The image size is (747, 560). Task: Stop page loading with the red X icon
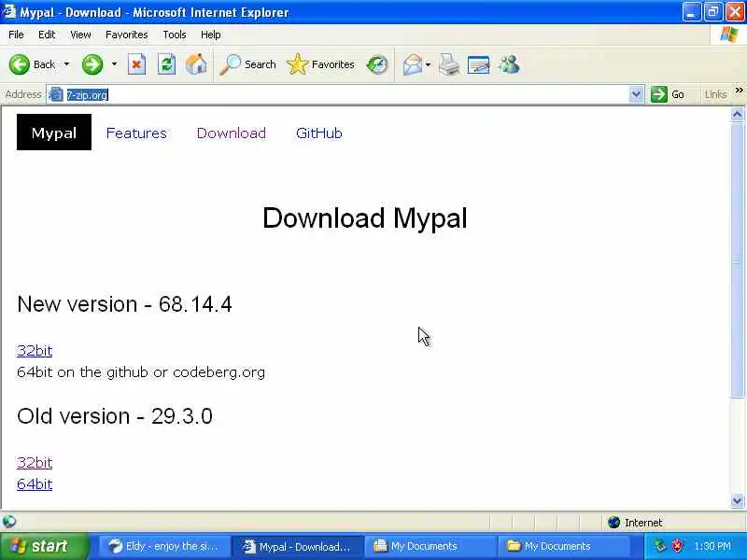click(136, 64)
